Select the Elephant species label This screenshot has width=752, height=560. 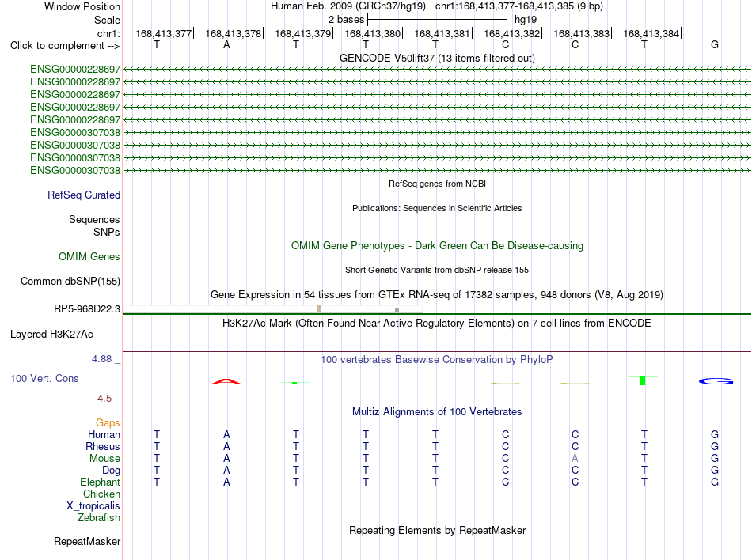coord(100,482)
